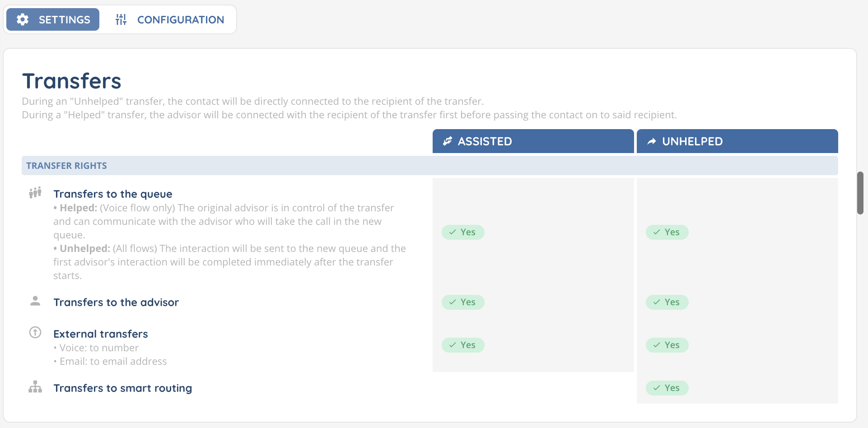Viewport: 868px width, 428px height.
Task: Click the smart routing hierarchy icon
Action: tap(35, 387)
